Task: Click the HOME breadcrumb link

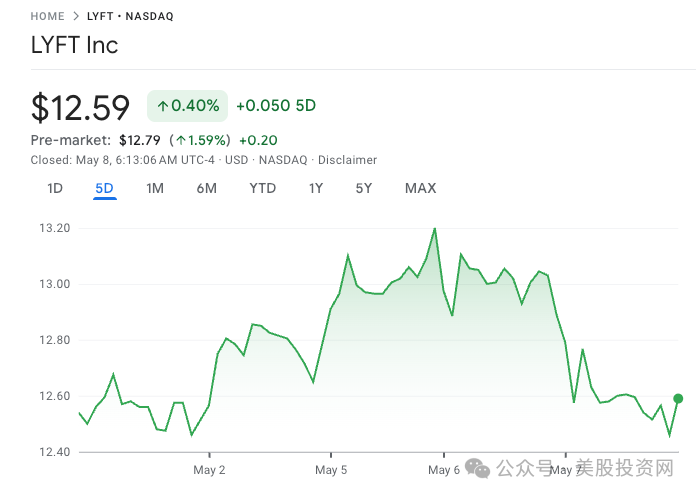Action: (x=48, y=16)
